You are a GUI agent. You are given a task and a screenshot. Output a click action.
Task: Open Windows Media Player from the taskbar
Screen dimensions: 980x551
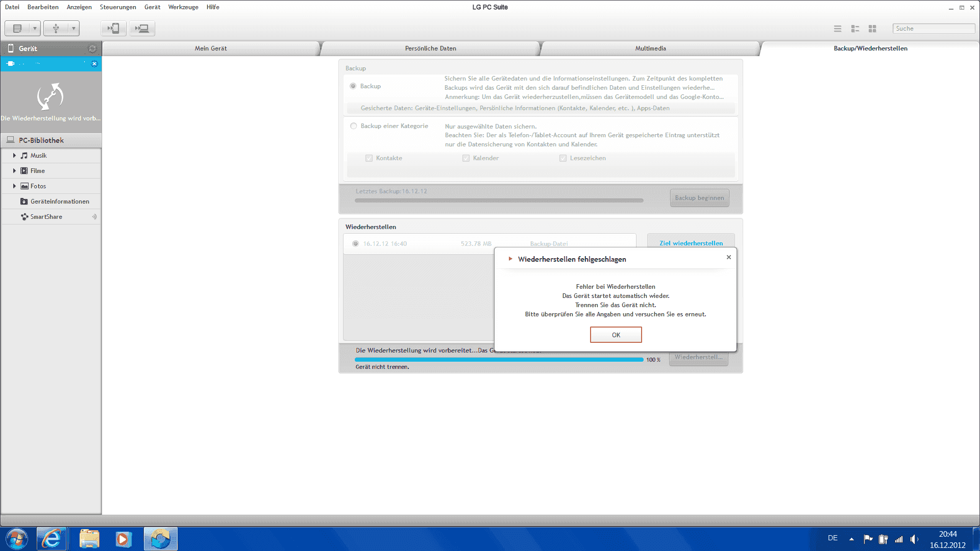click(123, 539)
